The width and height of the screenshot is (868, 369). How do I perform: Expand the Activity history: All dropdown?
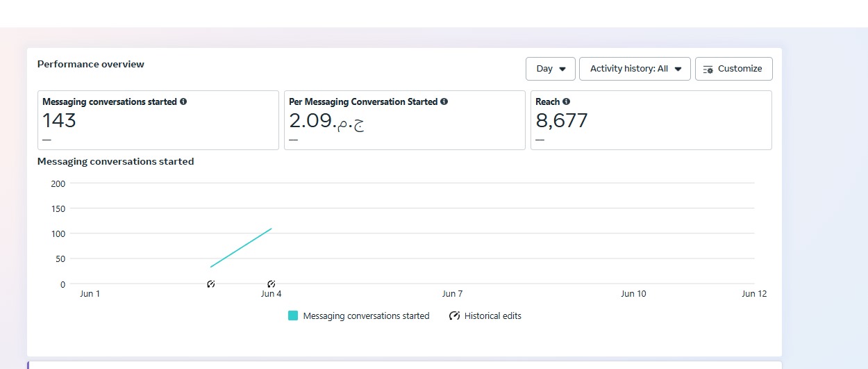point(635,69)
